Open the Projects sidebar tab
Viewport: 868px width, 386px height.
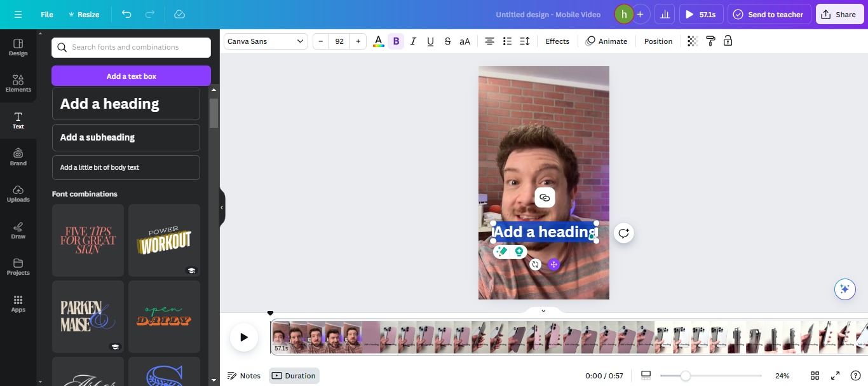pyautogui.click(x=18, y=266)
